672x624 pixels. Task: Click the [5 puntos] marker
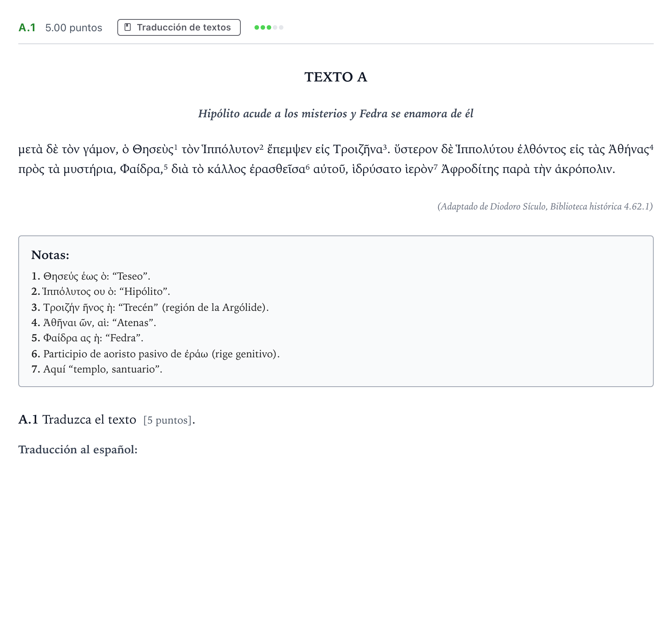pyautogui.click(x=168, y=420)
